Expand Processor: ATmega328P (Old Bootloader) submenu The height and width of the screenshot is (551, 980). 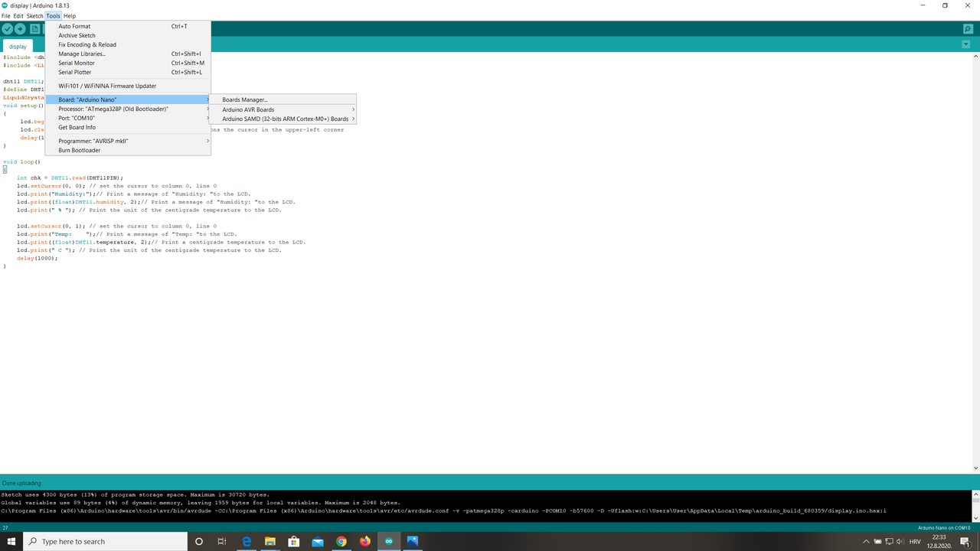[128, 109]
